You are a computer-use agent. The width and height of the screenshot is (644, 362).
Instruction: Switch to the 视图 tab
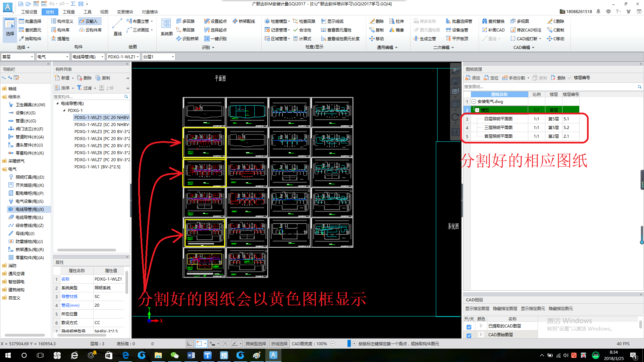[x=104, y=12]
